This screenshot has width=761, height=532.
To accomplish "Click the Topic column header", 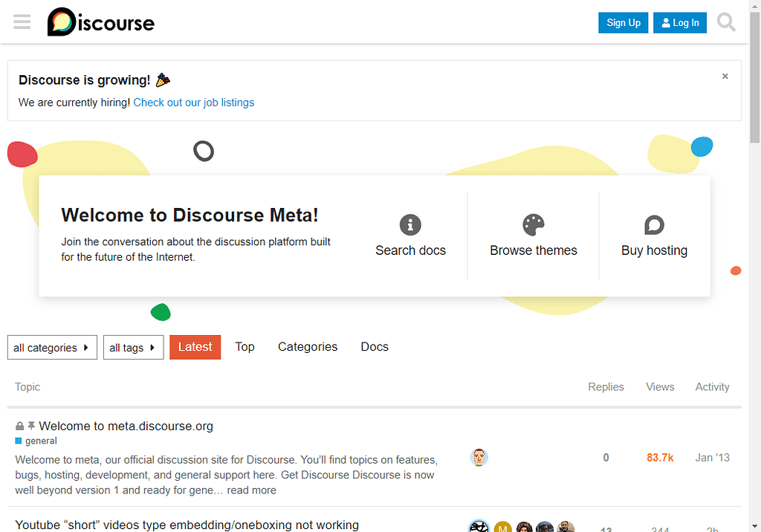I will pos(27,387).
